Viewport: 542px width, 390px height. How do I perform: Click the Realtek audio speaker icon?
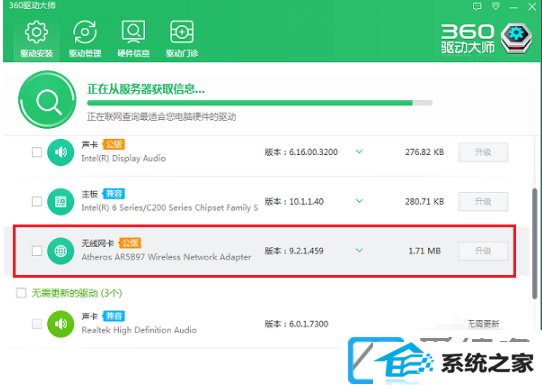click(x=60, y=324)
